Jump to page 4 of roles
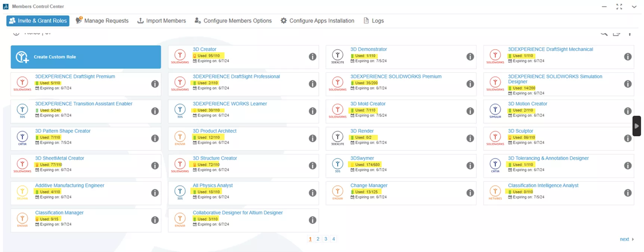The height and width of the screenshot is (252, 644). [334, 239]
